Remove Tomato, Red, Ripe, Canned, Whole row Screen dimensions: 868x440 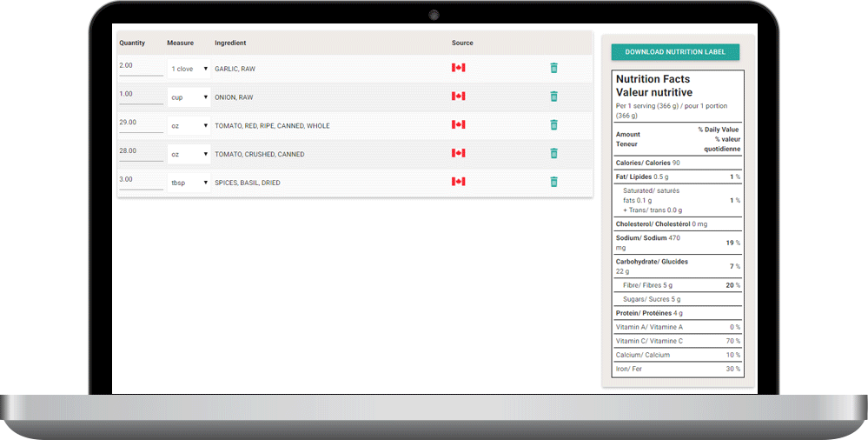click(553, 125)
